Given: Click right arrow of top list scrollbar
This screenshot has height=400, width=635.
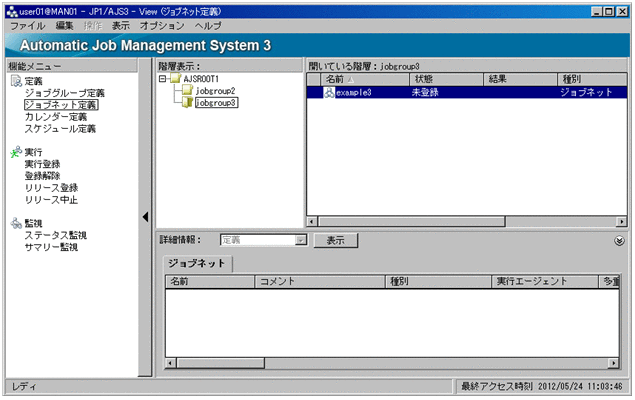Looking at the screenshot, I should tap(622, 221).
